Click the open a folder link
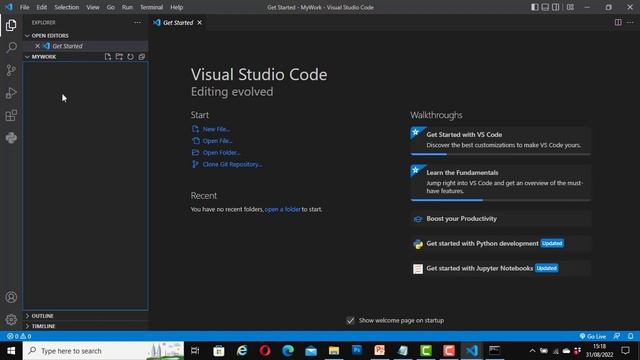Viewport: 640px width, 360px height. pos(282,209)
